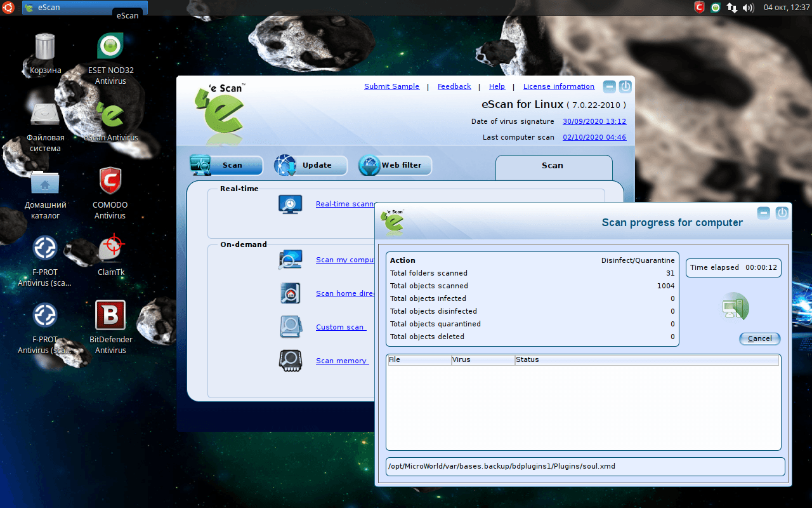Screen dimensions: 812x508
Task: Click the Total objects disinfected label
Action: tap(433, 311)
